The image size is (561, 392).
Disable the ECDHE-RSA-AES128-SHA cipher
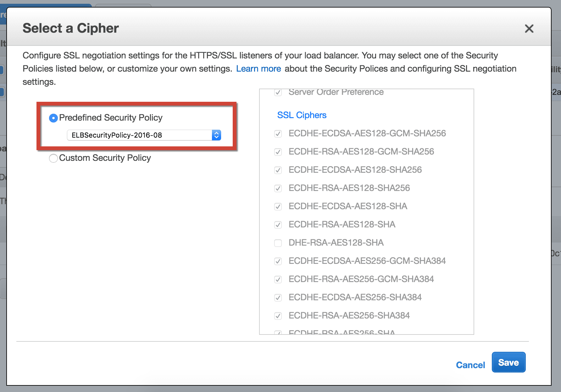pos(278,225)
